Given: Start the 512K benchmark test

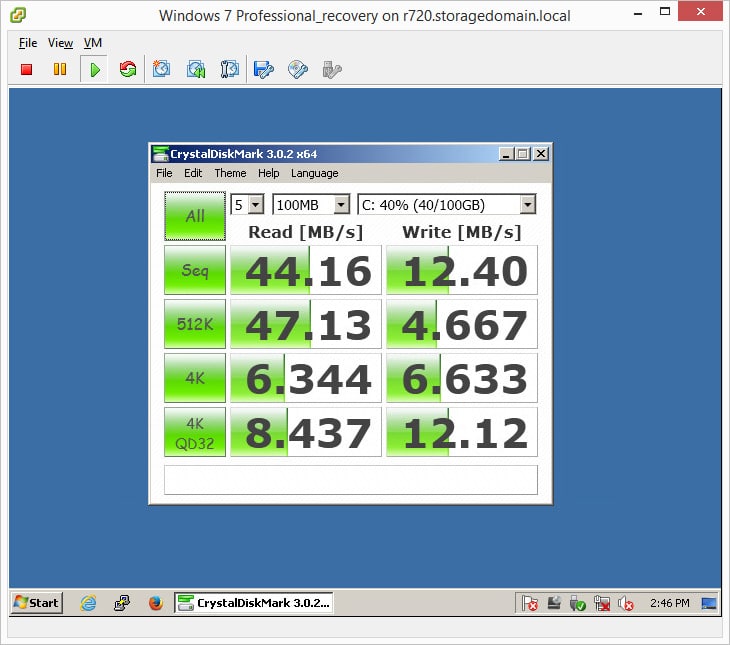Looking at the screenshot, I should click(x=195, y=324).
